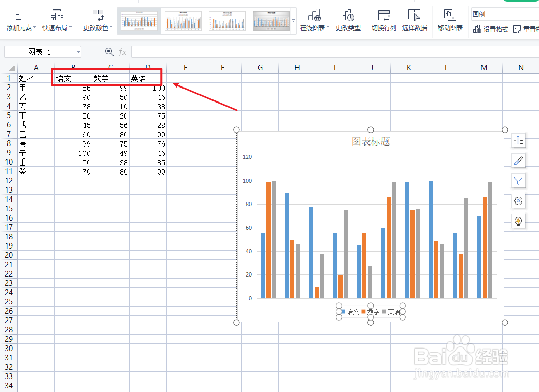539x392 pixels.
Task: Open the Quick Layout (快速布局) tool
Action: pyautogui.click(x=56, y=20)
